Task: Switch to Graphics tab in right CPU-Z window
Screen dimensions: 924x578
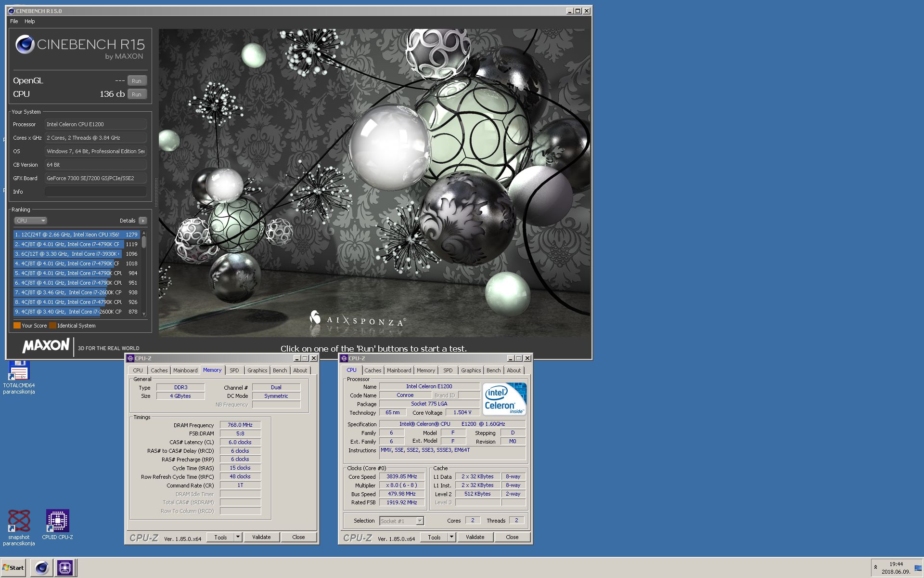Action: click(471, 370)
